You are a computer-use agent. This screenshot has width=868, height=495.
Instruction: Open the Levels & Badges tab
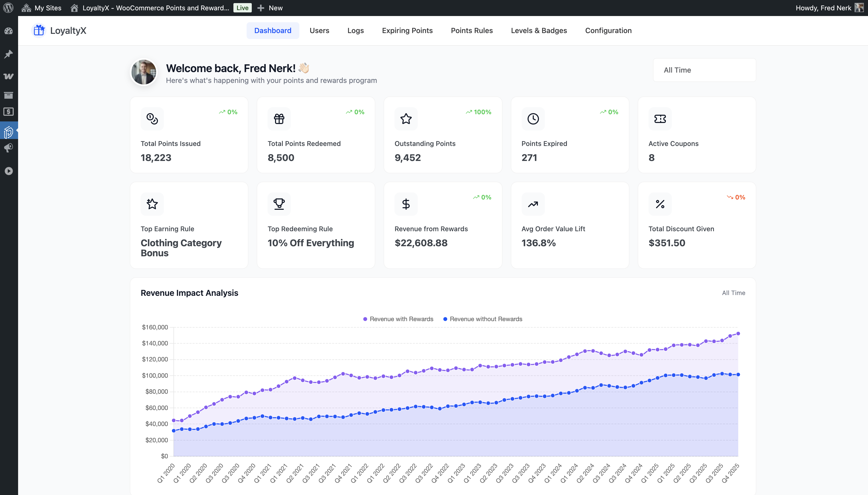point(539,30)
